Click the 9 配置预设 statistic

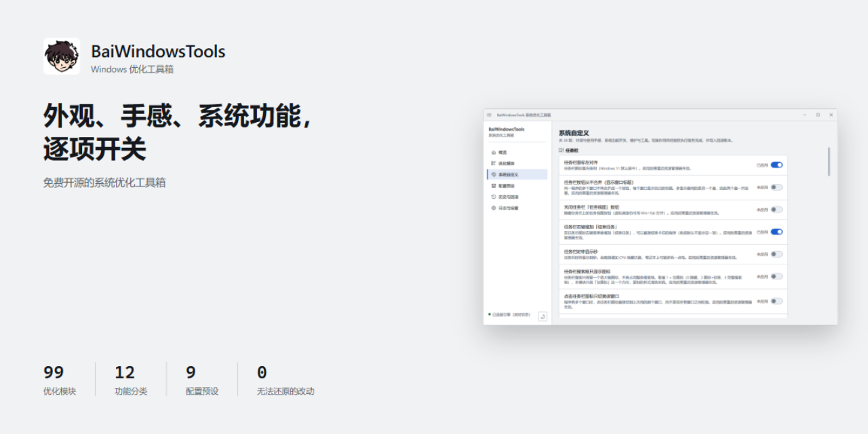coord(202,380)
